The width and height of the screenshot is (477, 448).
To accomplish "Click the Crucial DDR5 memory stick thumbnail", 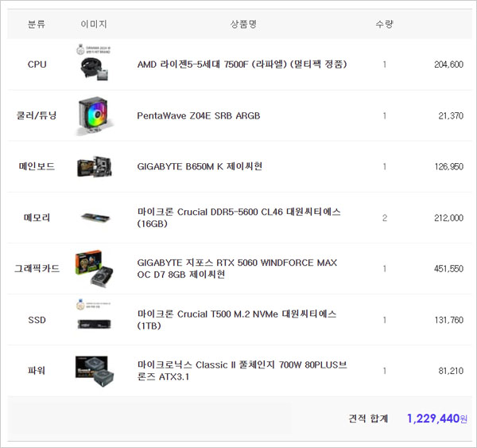I will point(94,217).
